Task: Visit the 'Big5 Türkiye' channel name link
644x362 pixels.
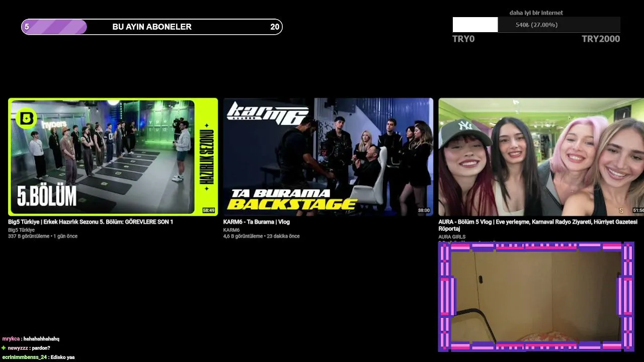Action: click(21, 230)
